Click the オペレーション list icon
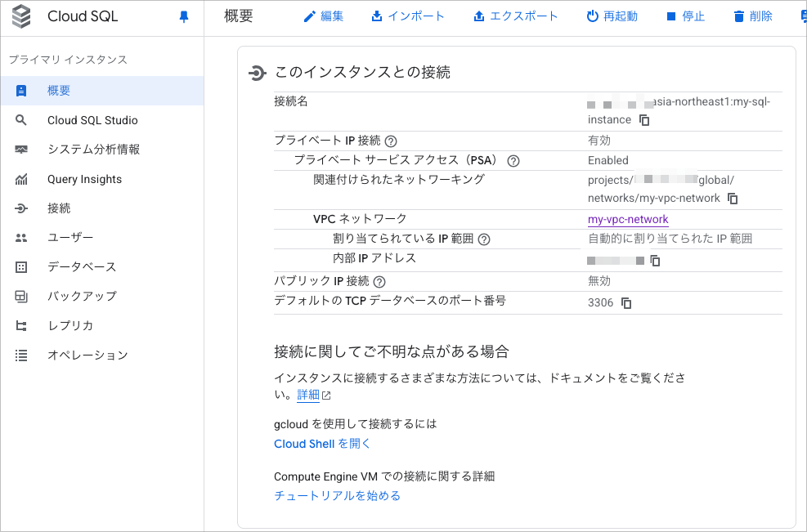 (x=21, y=355)
